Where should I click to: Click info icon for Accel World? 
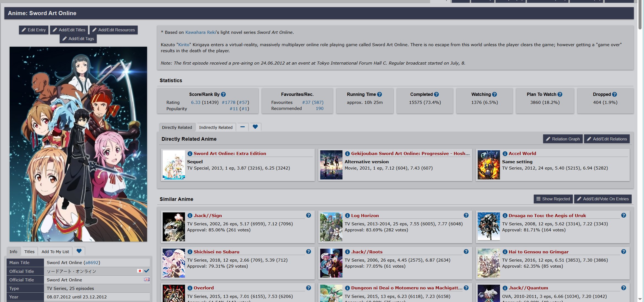coord(505,154)
